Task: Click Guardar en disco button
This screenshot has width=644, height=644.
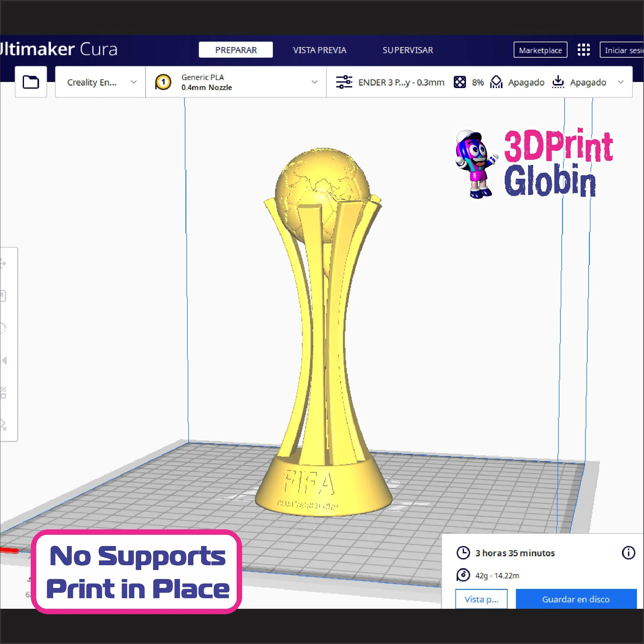Action: pyautogui.click(x=576, y=599)
